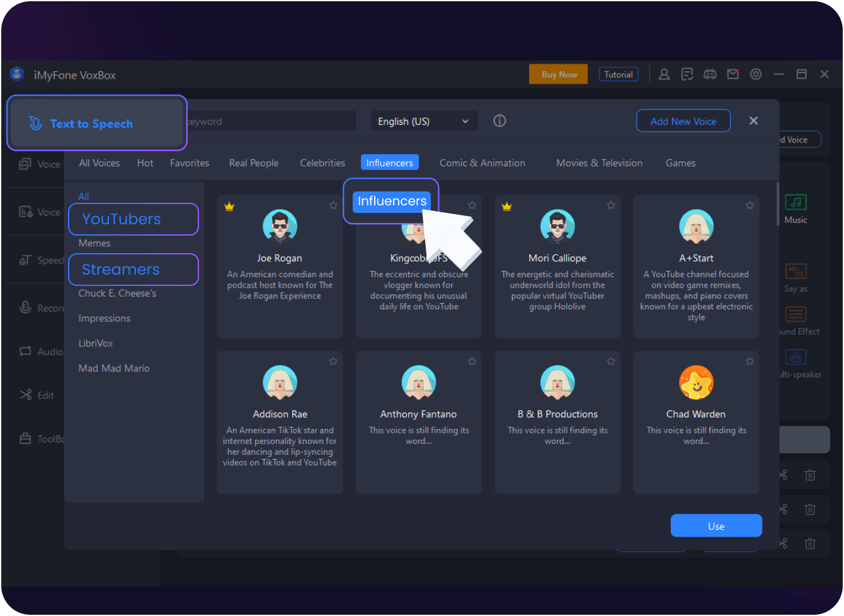Select the Chad Warden voice avatar
Image resolution: width=844 pixels, height=616 pixels.
click(x=696, y=382)
